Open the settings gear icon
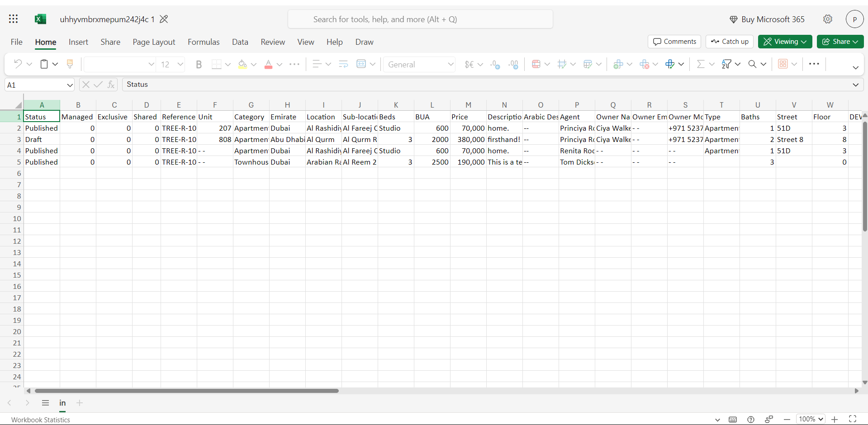The width and height of the screenshot is (868, 425). [827, 19]
